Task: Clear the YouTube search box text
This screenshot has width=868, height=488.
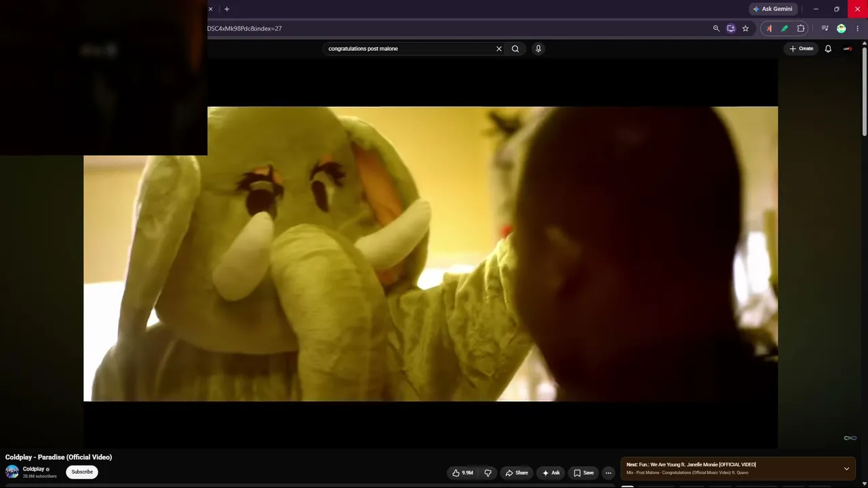Action: click(499, 49)
